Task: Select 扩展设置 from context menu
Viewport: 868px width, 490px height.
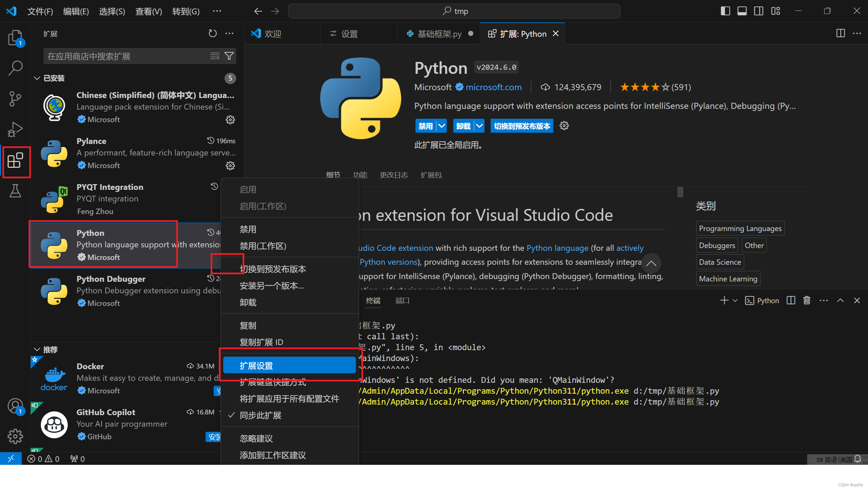Action: coord(289,365)
